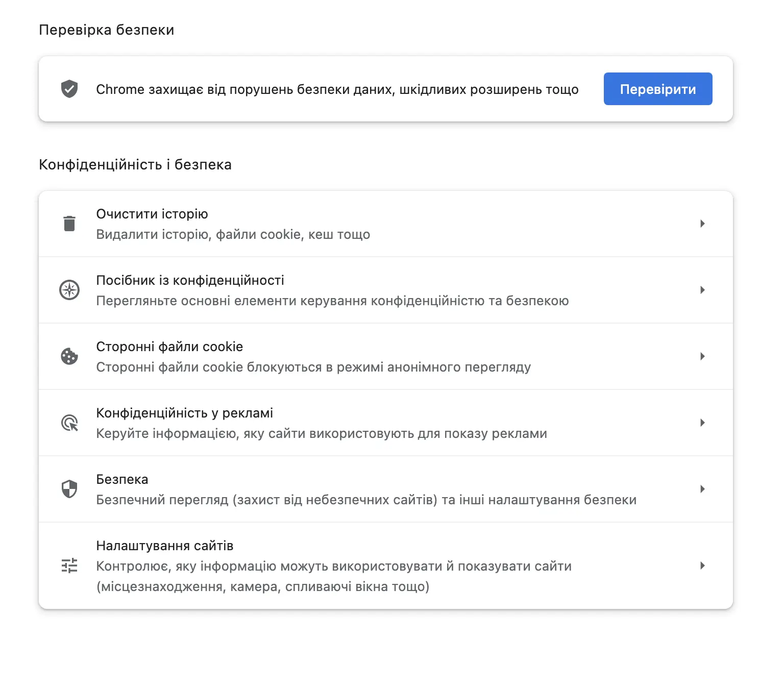Click description about cookie blocking in incognito
Image resolution: width=784 pixels, height=688 pixels.
pyautogui.click(x=313, y=367)
